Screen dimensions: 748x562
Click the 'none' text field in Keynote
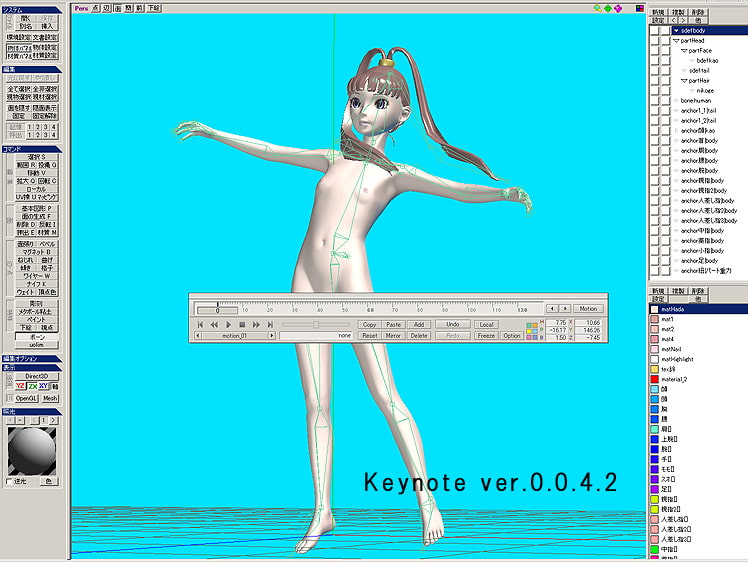[x=316, y=336]
